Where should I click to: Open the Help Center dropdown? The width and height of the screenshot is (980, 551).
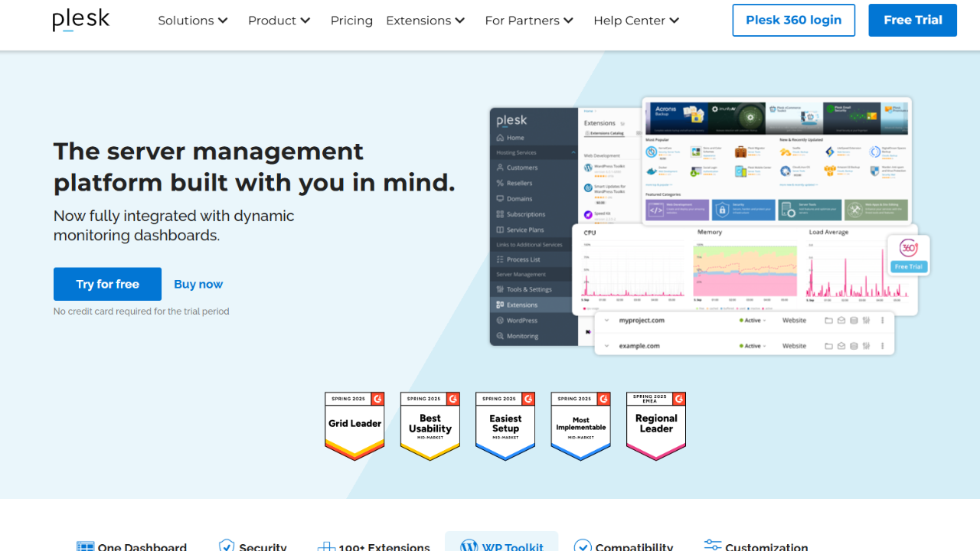pyautogui.click(x=636, y=21)
